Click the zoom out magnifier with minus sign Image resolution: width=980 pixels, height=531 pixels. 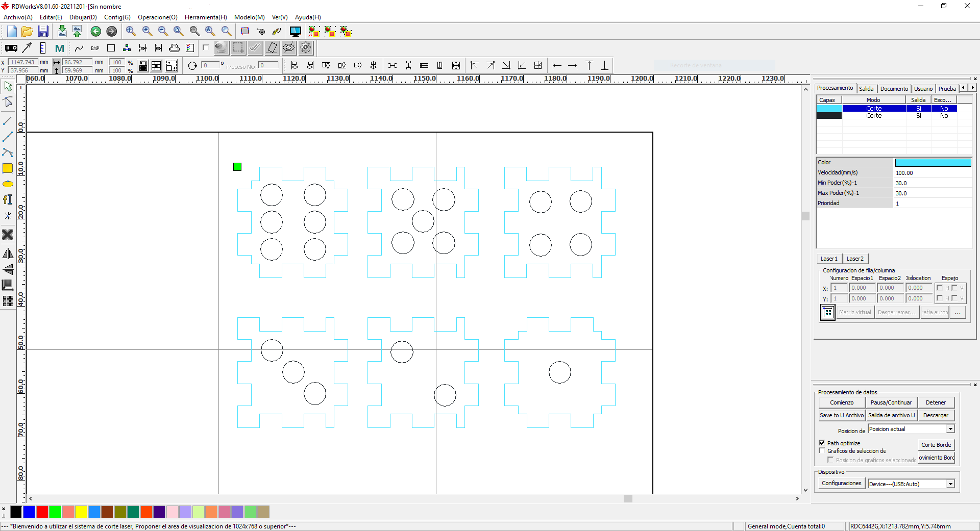tap(163, 32)
